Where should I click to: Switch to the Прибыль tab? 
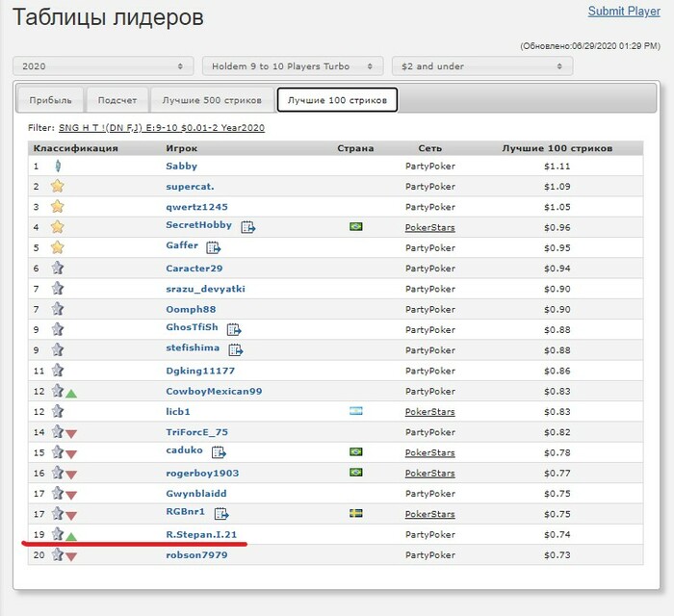[50, 100]
